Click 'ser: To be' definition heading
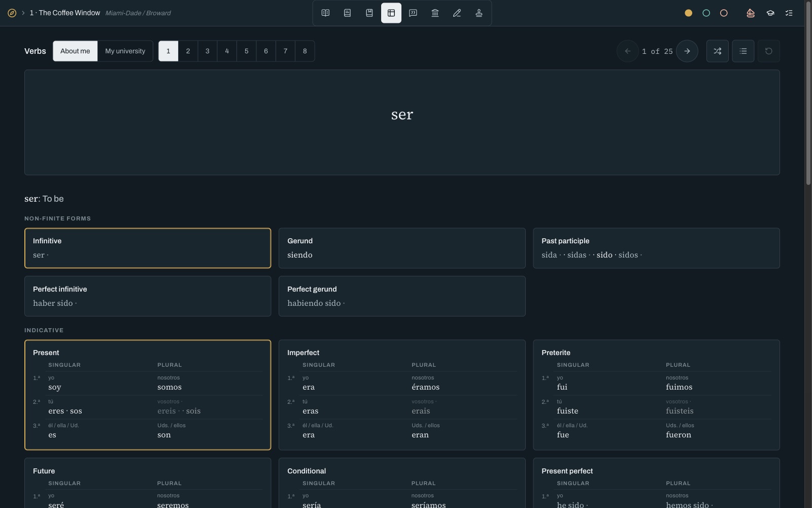The width and height of the screenshot is (812, 508). [44, 199]
